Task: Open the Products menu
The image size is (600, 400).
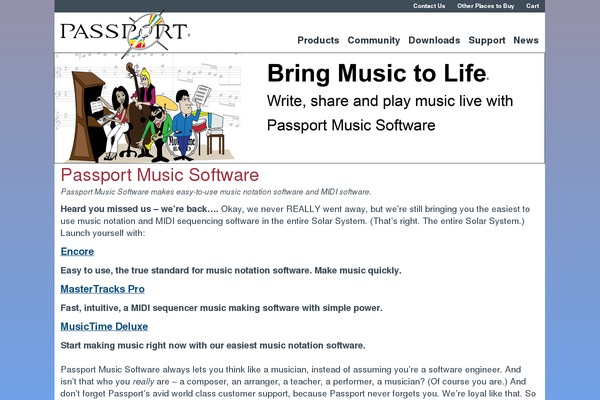Action: [x=318, y=40]
